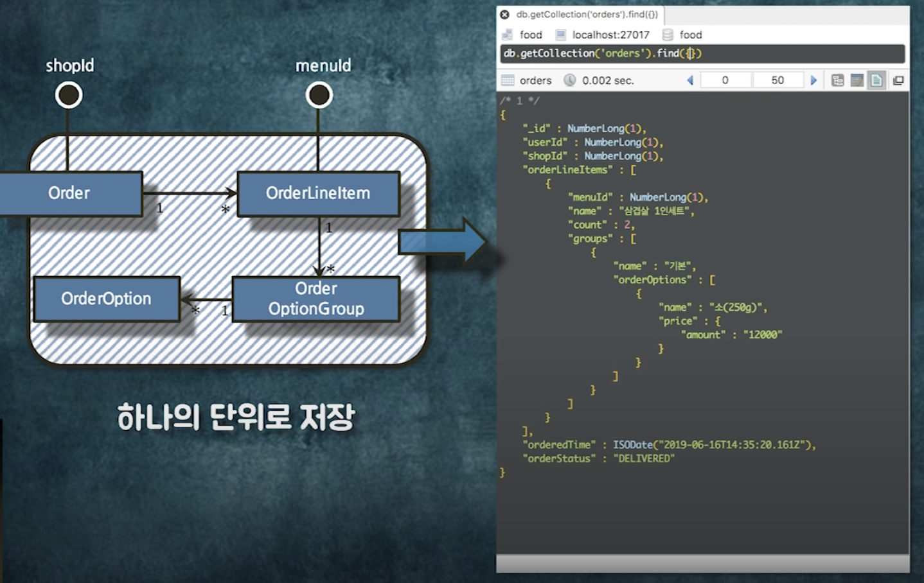Click the "amount" : "12000" line

pos(731,335)
